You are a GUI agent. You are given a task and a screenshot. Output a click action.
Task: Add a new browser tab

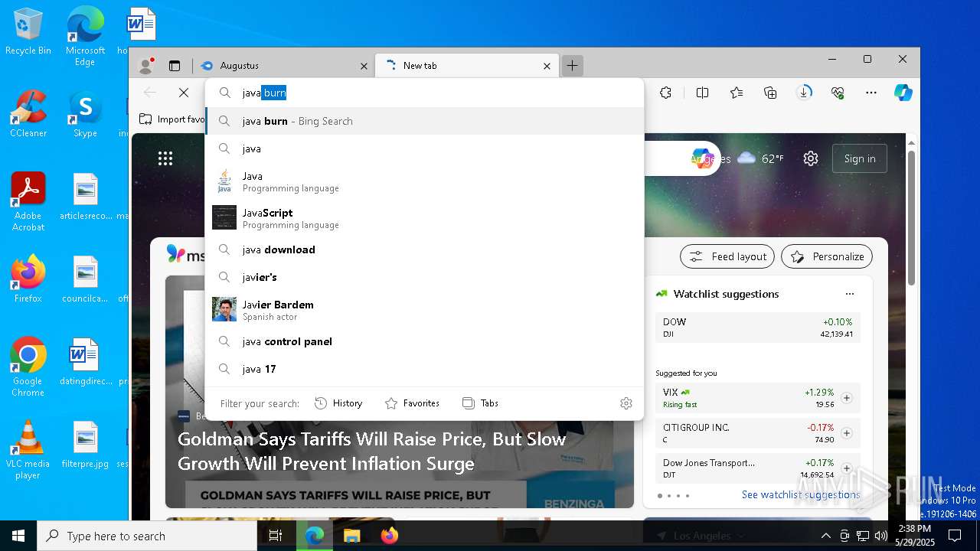pyautogui.click(x=572, y=66)
